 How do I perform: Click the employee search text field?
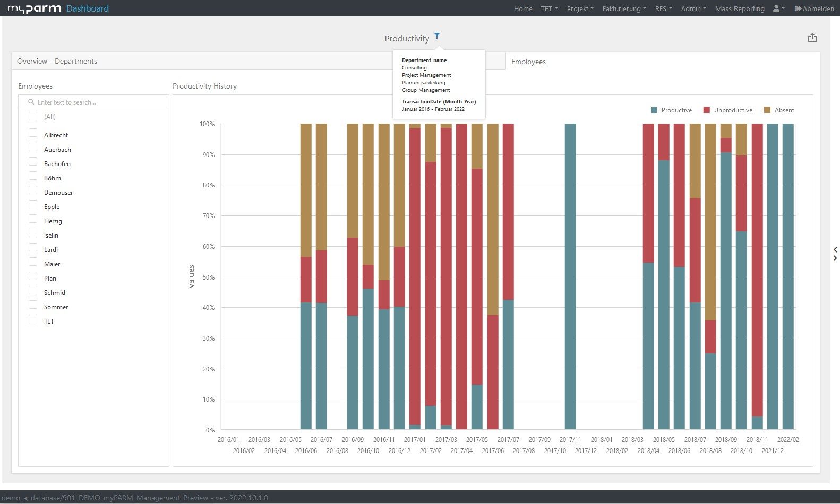(98, 102)
